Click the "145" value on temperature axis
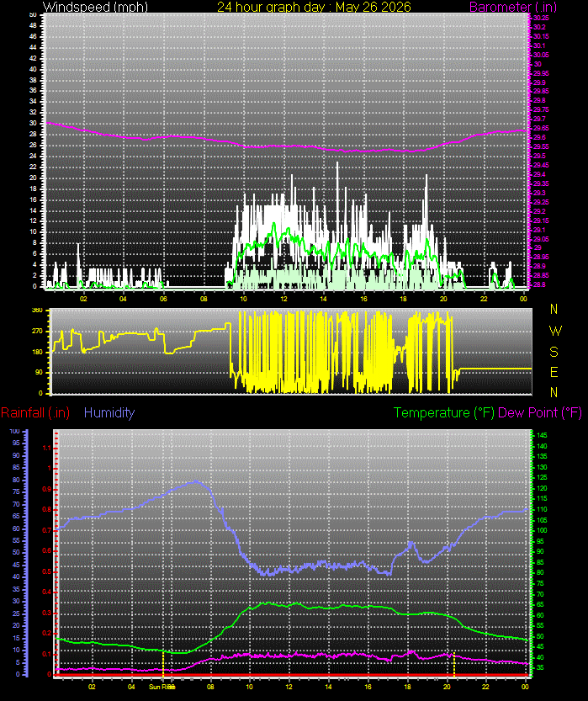 click(x=542, y=435)
